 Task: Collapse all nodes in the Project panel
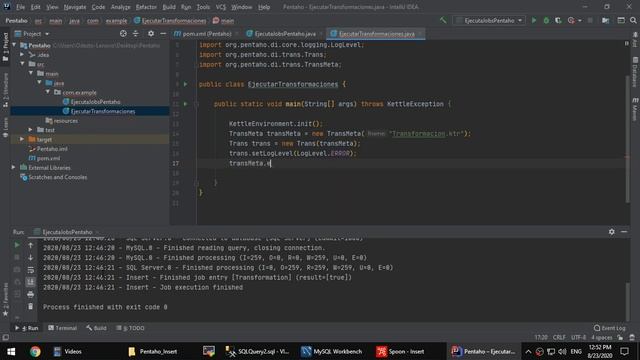tap(136, 33)
